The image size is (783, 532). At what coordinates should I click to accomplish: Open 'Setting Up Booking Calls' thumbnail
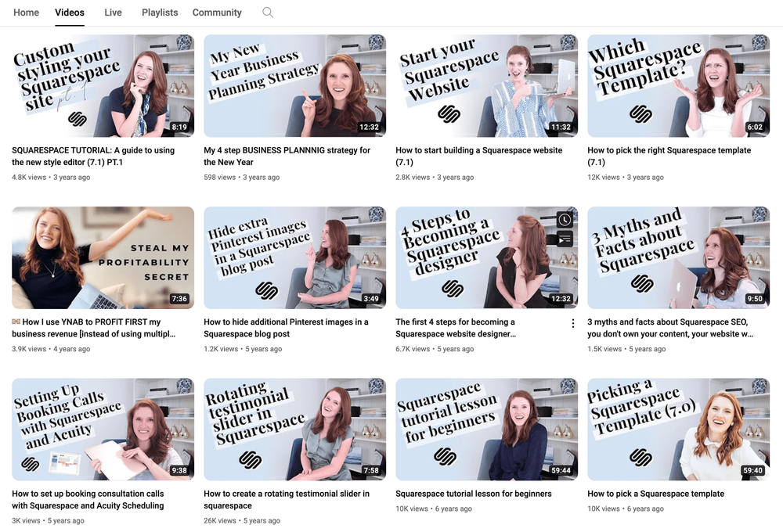(x=103, y=430)
